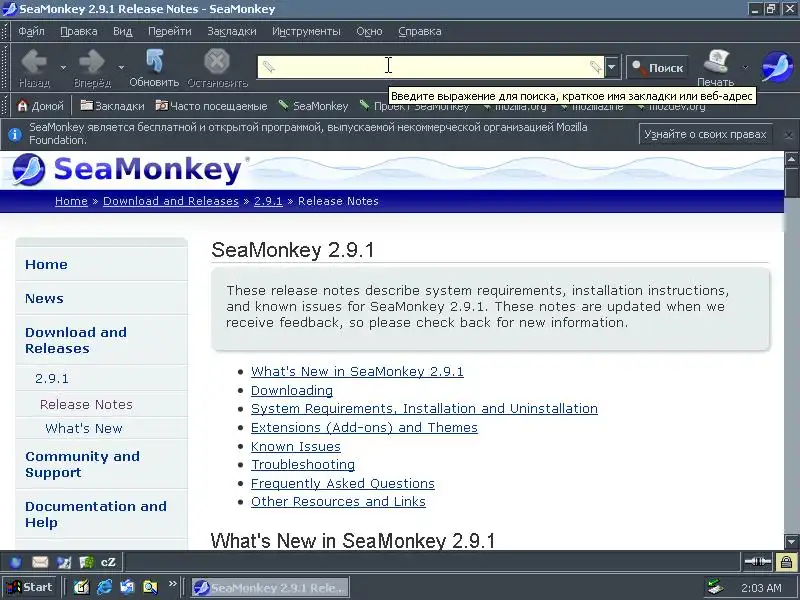Click the Forward (Вперёд) arrow icon
Screen dimensions: 800x600
pos(92,62)
